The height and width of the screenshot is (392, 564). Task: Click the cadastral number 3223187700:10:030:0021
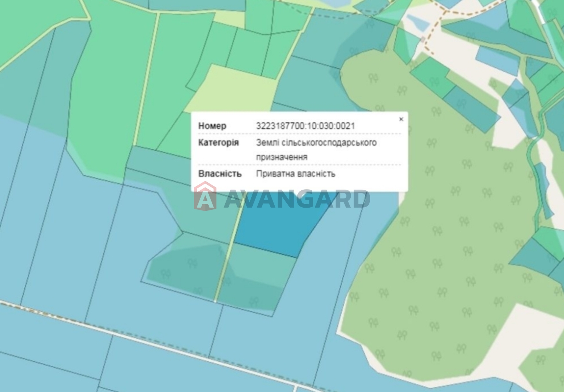(305, 126)
